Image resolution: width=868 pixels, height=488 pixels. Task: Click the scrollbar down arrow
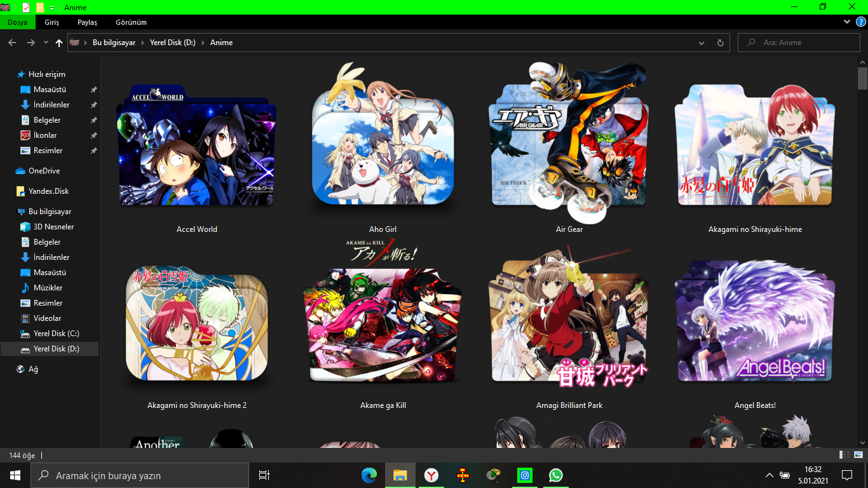(862, 442)
